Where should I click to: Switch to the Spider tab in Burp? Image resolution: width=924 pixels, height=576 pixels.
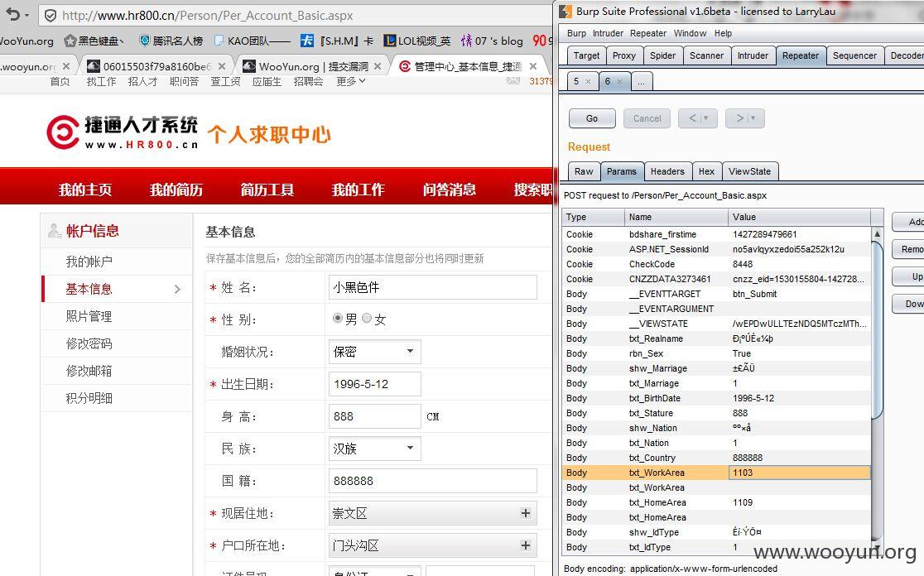click(x=662, y=55)
